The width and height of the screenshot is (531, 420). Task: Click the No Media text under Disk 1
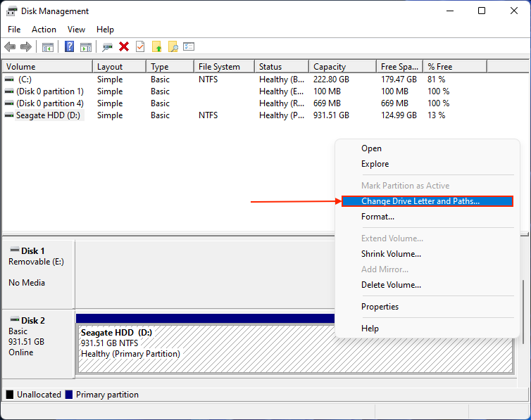pyautogui.click(x=27, y=283)
